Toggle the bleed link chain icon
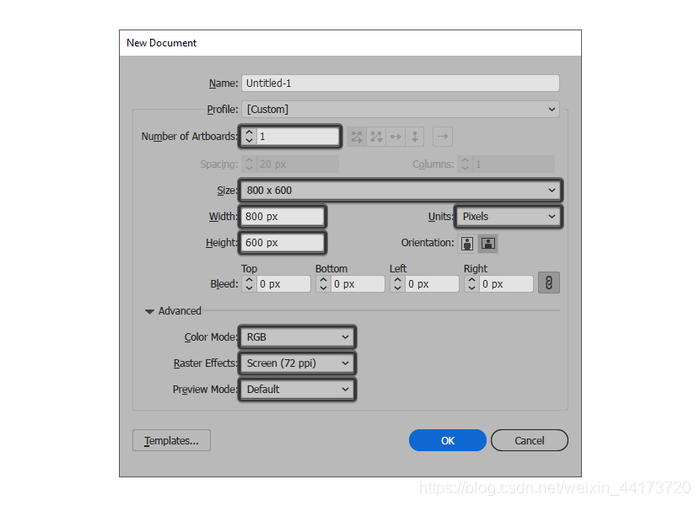 pos(549,283)
